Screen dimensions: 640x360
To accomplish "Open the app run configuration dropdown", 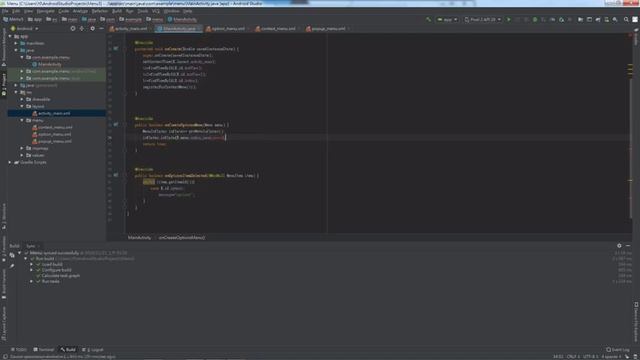I will click(447, 20).
